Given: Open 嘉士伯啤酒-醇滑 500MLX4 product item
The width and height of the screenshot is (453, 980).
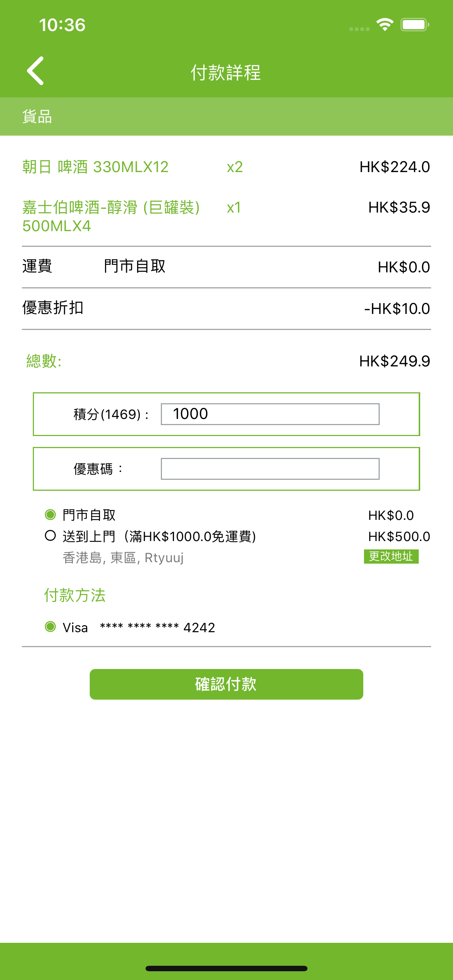Looking at the screenshot, I should tap(111, 217).
